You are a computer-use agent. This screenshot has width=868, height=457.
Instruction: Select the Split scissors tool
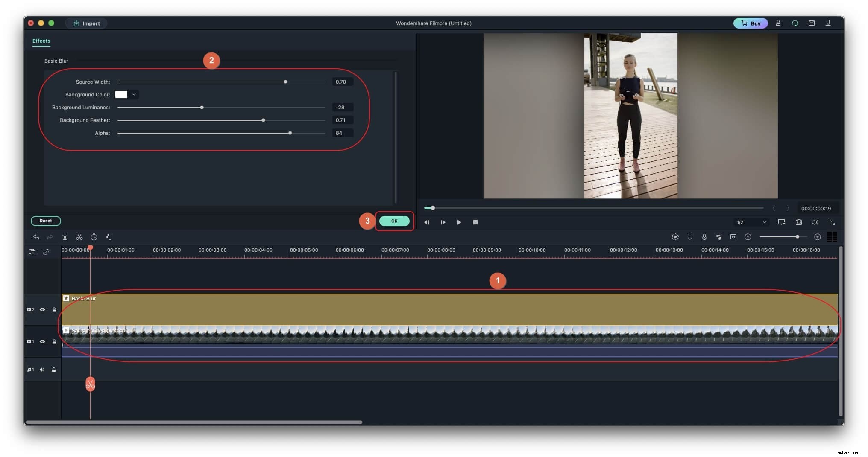click(x=79, y=237)
